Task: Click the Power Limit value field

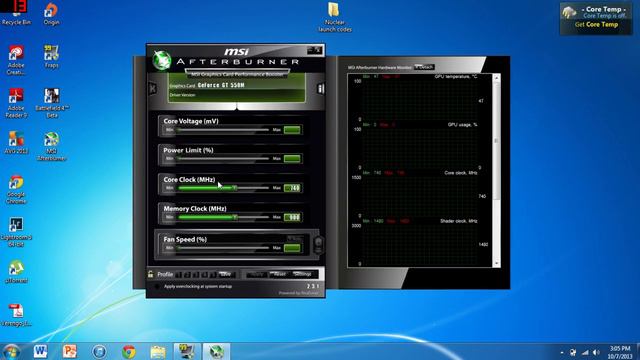Action: click(292, 158)
